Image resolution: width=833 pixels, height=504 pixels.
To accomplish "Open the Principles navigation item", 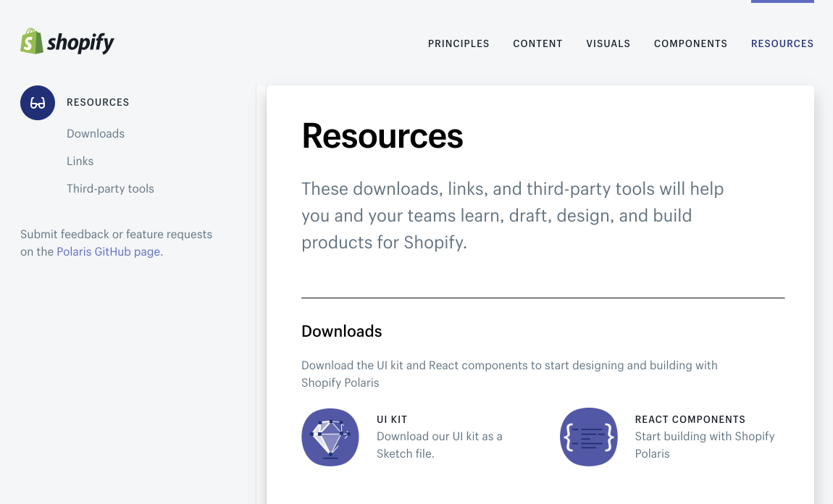I will (x=459, y=43).
